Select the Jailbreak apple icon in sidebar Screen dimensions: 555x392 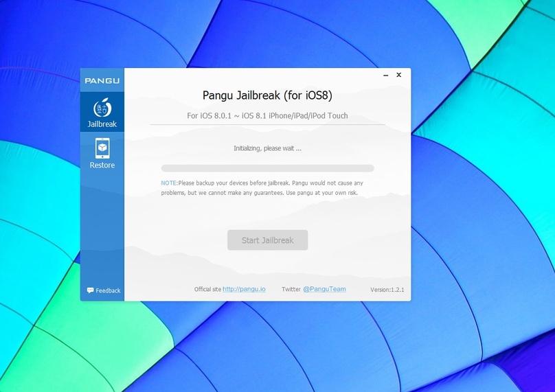click(102, 107)
